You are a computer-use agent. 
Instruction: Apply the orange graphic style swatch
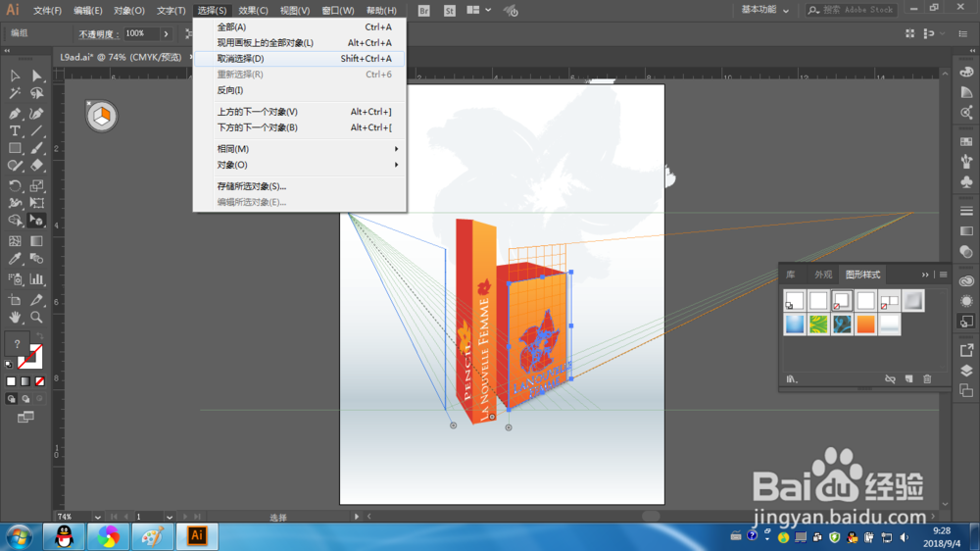pos(865,325)
